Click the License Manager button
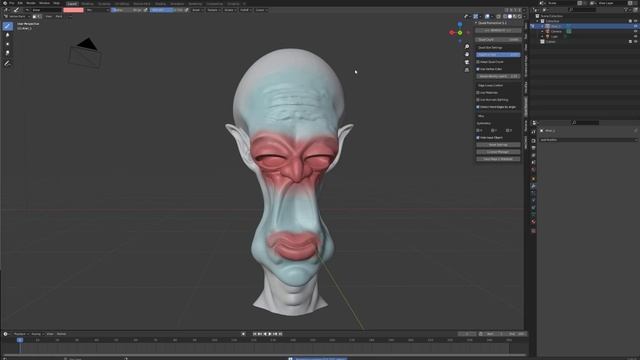Image resolution: width=640 pixels, height=360 pixels. click(498, 152)
